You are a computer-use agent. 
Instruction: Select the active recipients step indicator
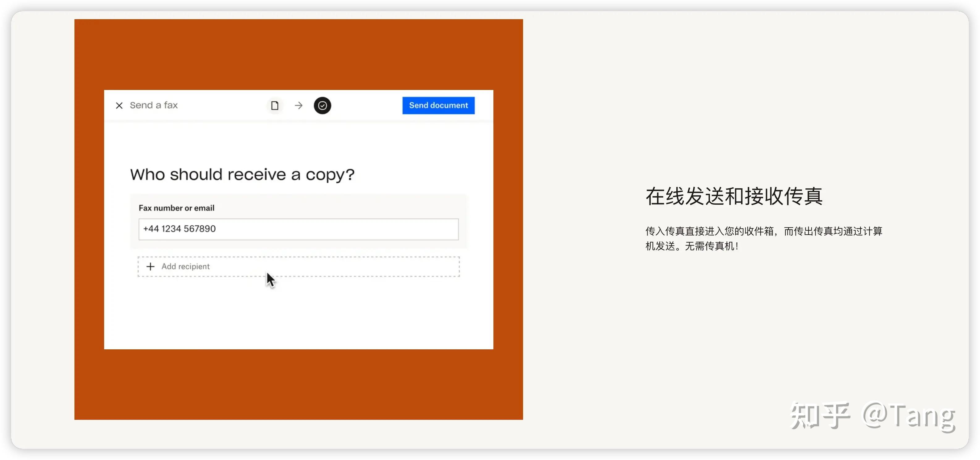coord(322,105)
